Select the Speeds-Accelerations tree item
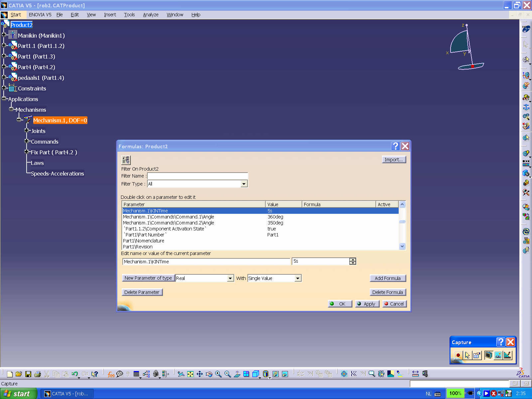The height and width of the screenshot is (399, 532). (57, 174)
